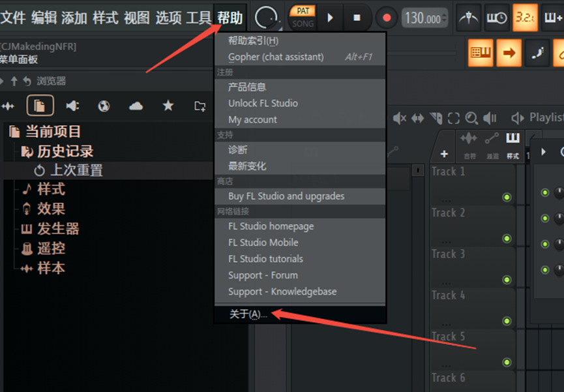This screenshot has height=392, width=564.
Task: Click Buy FL Studio and upgrades
Action: pos(286,196)
